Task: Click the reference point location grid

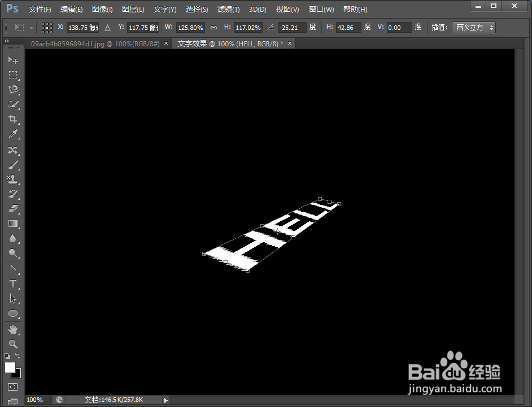Action: pos(47,28)
